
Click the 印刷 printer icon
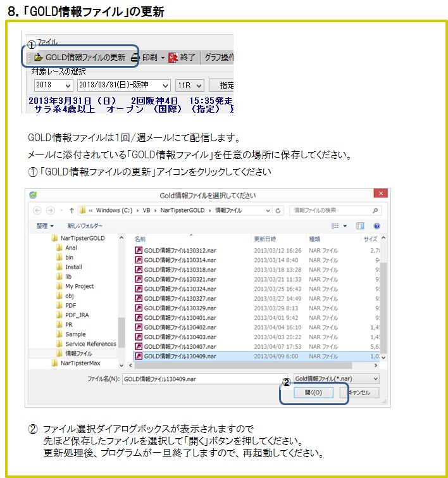click(135, 58)
